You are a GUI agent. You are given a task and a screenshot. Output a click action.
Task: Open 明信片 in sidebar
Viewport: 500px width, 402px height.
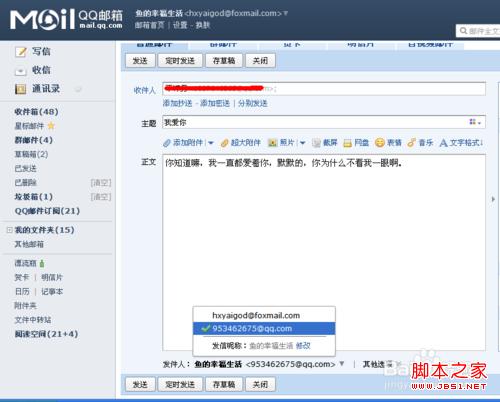pos(52,277)
